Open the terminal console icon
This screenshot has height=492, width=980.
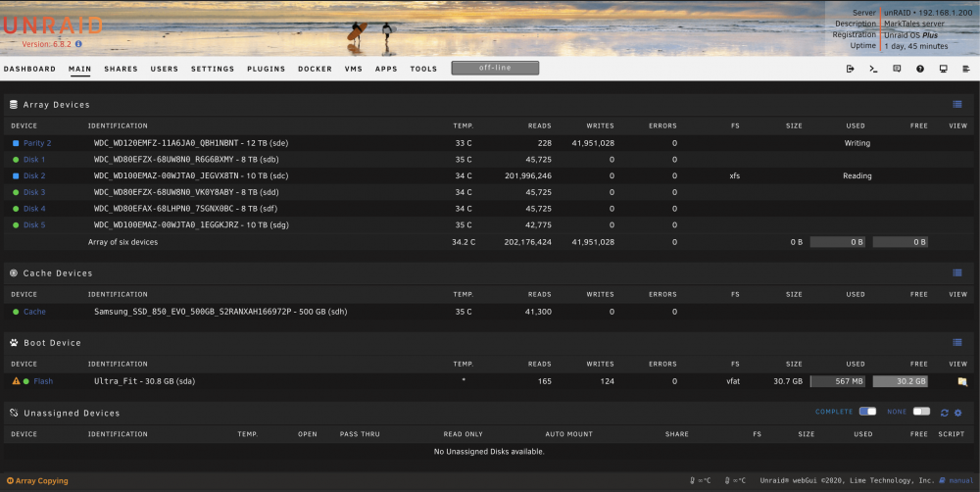tap(873, 69)
